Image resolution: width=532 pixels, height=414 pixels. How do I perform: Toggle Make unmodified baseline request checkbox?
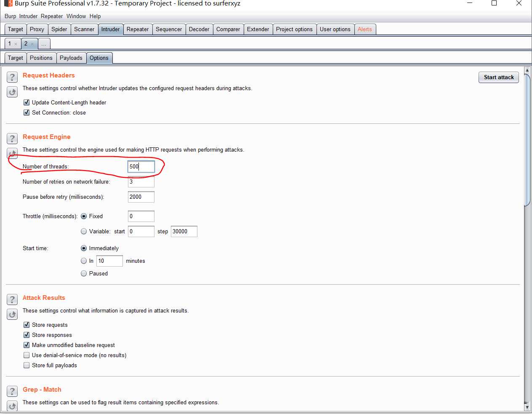pyautogui.click(x=27, y=345)
